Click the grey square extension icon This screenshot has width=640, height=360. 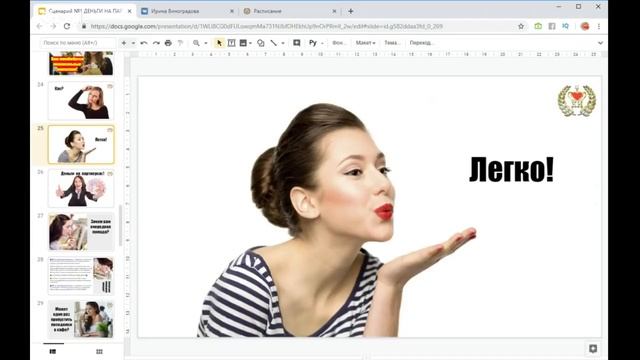(x=552, y=26)
